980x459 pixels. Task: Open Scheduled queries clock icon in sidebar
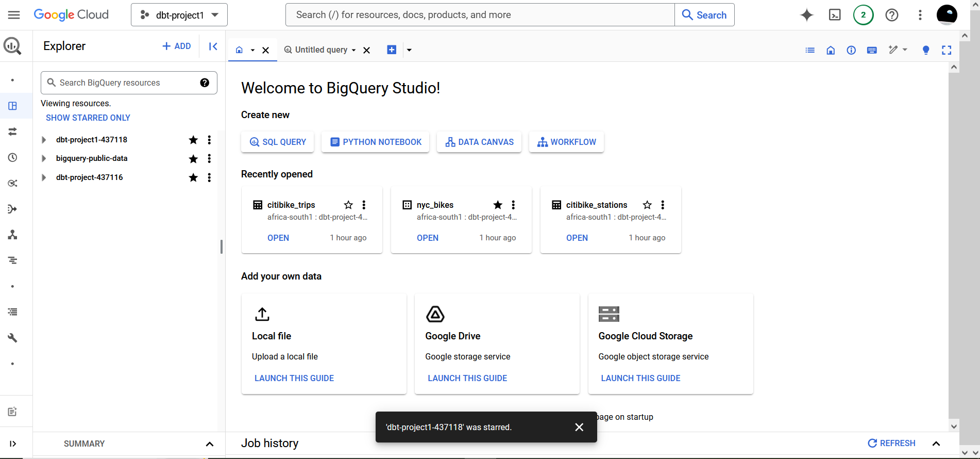coord(12,157)
